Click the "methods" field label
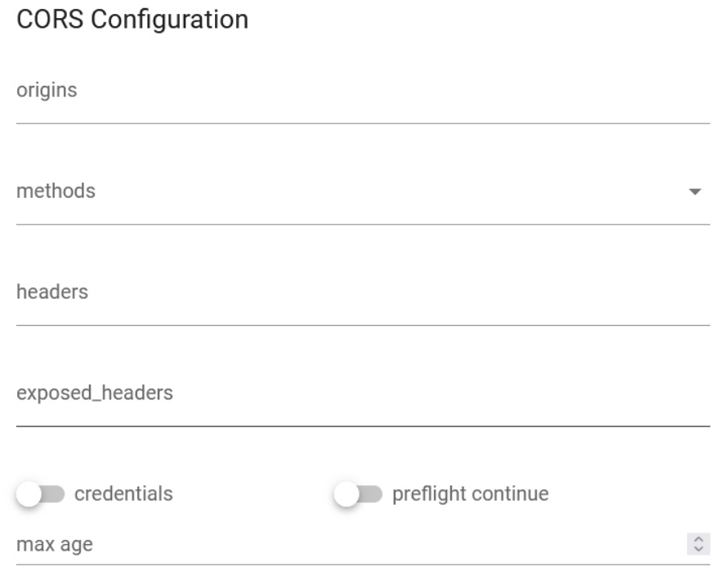 (x=56, y=191)
